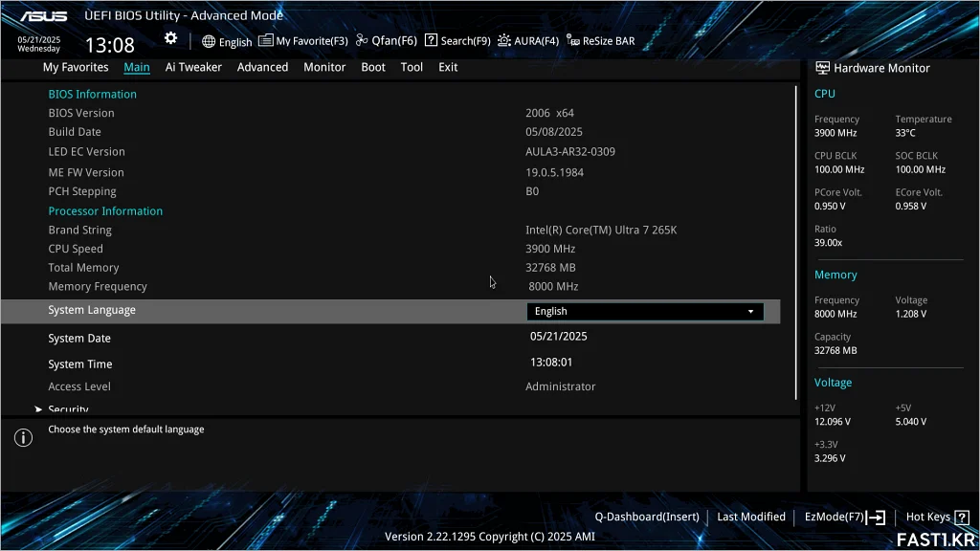Click the Hardware Monitor icon
The height and width of the screenshot is (551, 980).
822,68
